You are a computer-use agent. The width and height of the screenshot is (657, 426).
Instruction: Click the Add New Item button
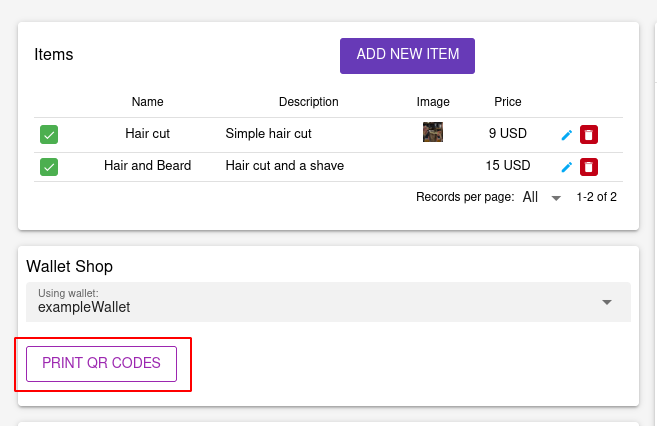407,56
